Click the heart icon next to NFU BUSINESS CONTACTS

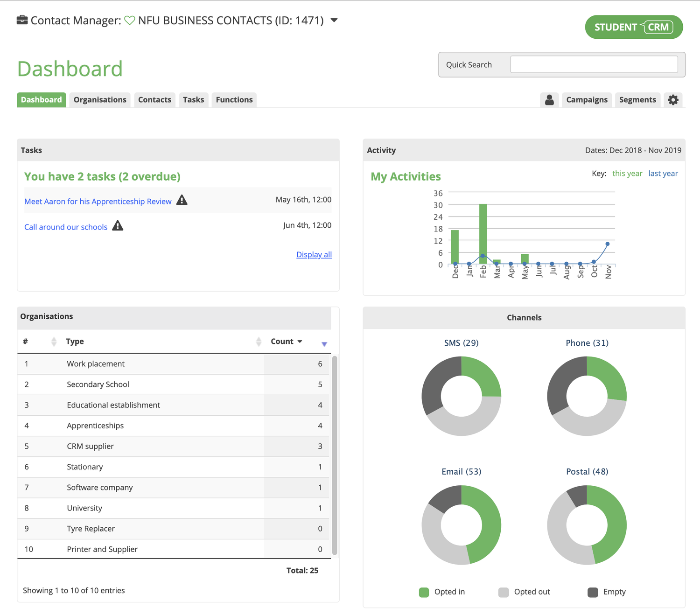click(130, 20)
